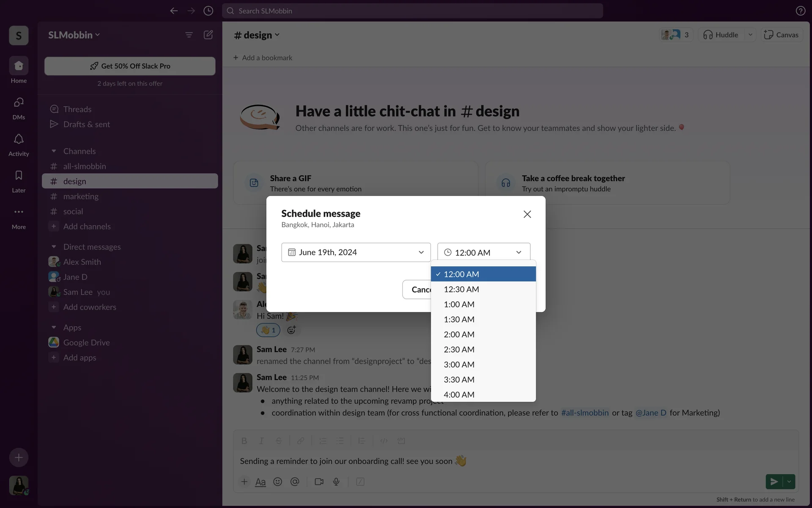Select 12:30 AM from time list
The image size is (812, 508).
(461, 289)
